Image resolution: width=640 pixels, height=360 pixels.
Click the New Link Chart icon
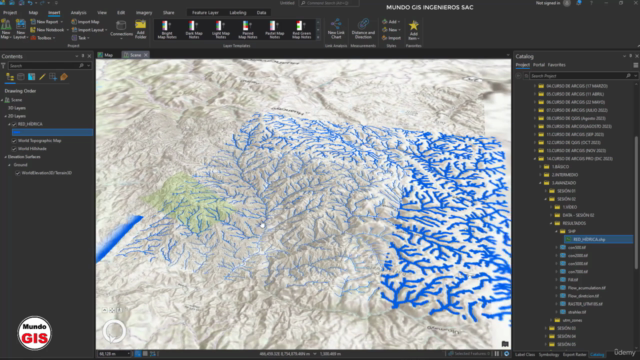[x=336, y=24]
